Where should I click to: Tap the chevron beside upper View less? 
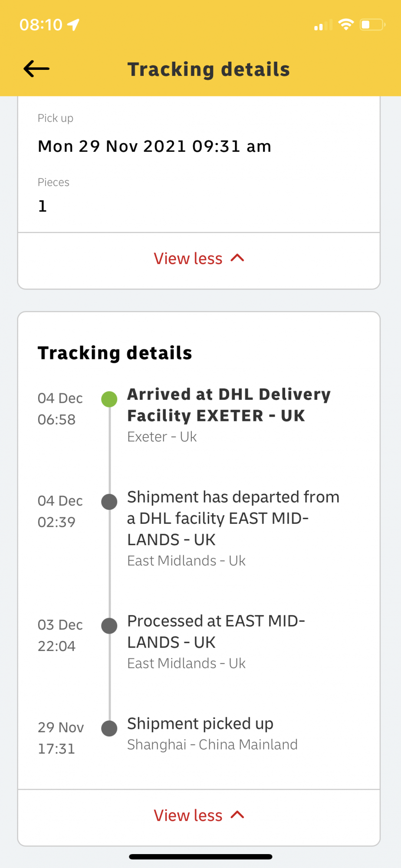237,258
